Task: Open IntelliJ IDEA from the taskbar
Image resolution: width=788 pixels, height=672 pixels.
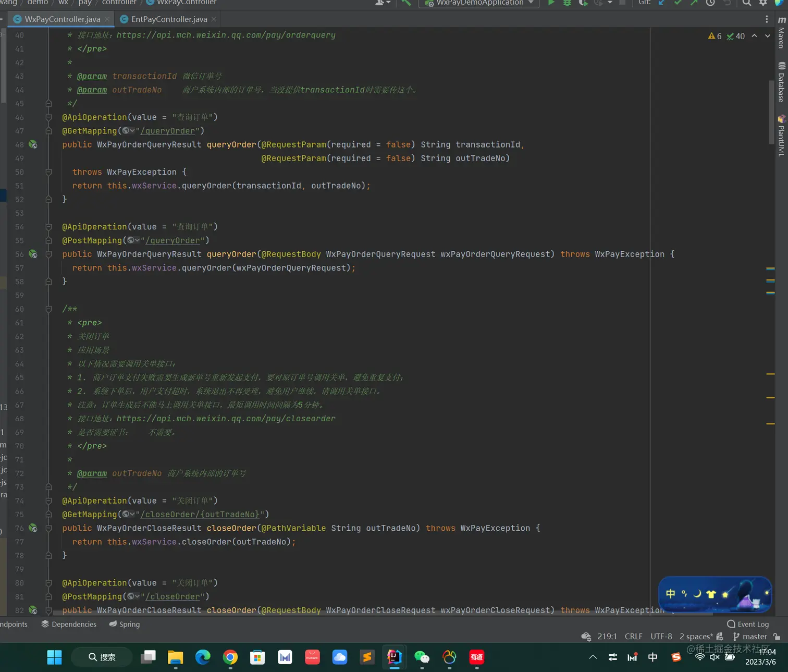Action: tap(395, 657)
